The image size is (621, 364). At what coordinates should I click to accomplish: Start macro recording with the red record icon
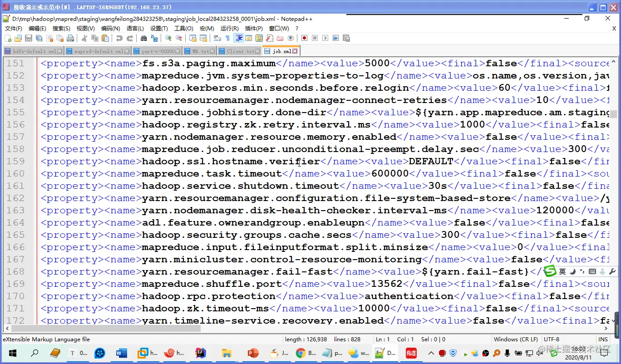[304, 38]
